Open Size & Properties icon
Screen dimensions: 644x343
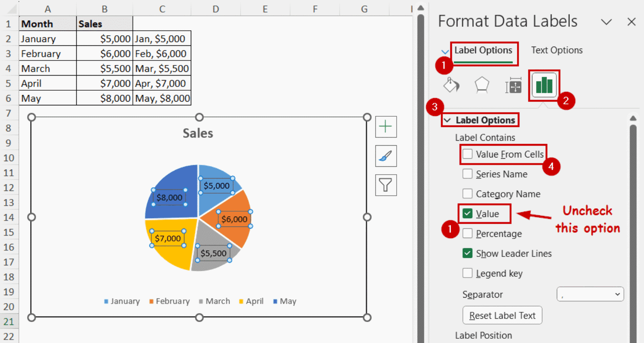pyautogui.click(x=513, y=86)
